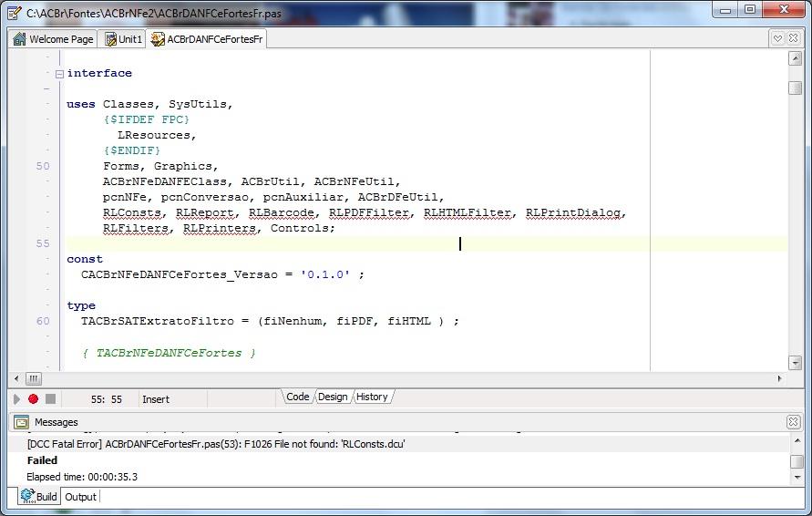This screenshot has width=812, height=516.
Task: Click the {$IFDEF FPC} directive
Action: click(147, 119)
